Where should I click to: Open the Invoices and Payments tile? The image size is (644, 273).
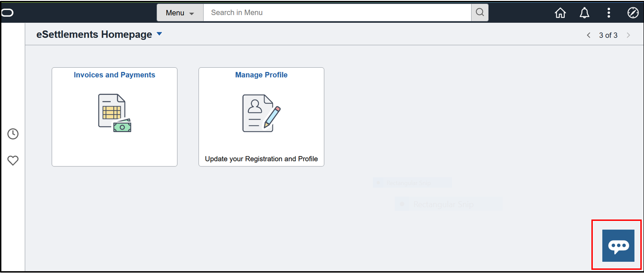[114, 117]
